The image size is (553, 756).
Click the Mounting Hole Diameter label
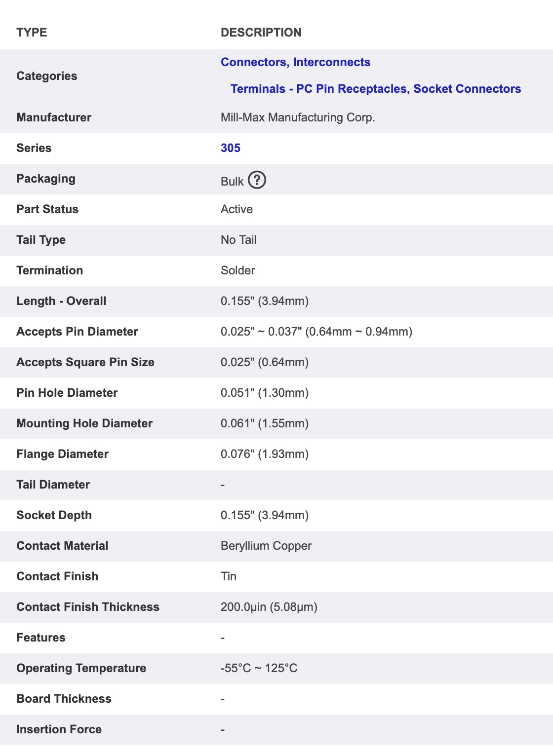click(84, 423)
